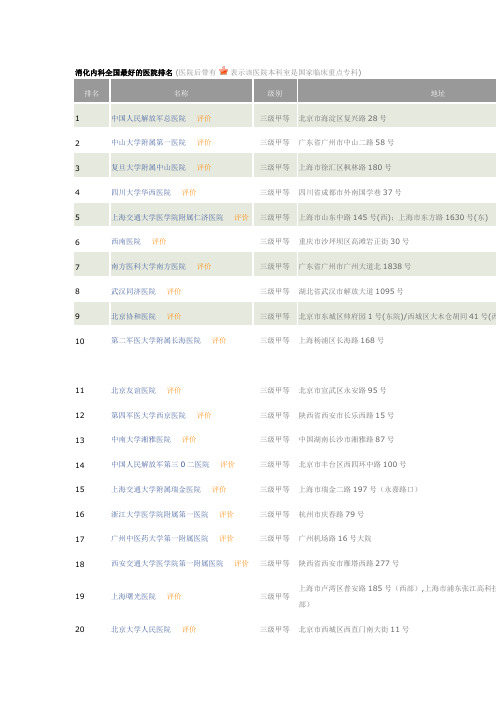Click 评价 next to 中国人民解放军总医院
Image resolution: width=496 pixels, height=702 pixels.
pyautogui.click(x=204, y=118)
